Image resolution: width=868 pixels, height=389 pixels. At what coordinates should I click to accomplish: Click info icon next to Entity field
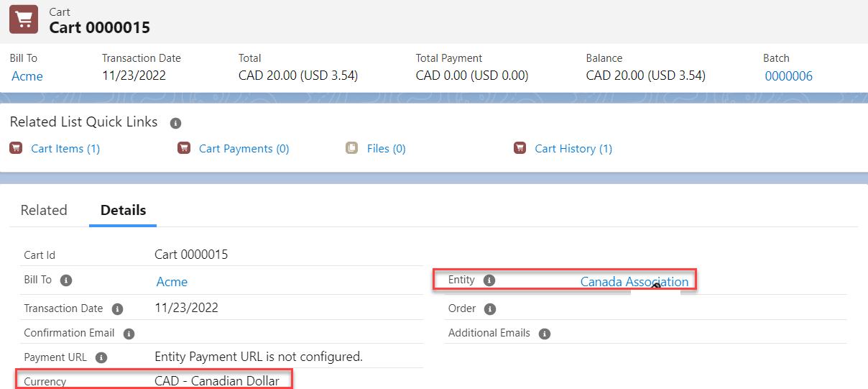pos(489,280)
